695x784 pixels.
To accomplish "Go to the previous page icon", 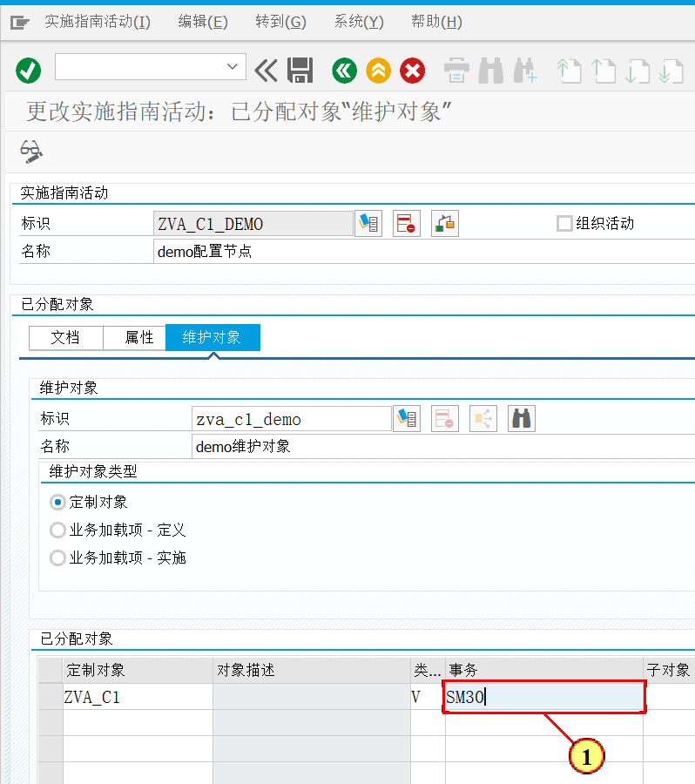I will click(x=603, y=70).
